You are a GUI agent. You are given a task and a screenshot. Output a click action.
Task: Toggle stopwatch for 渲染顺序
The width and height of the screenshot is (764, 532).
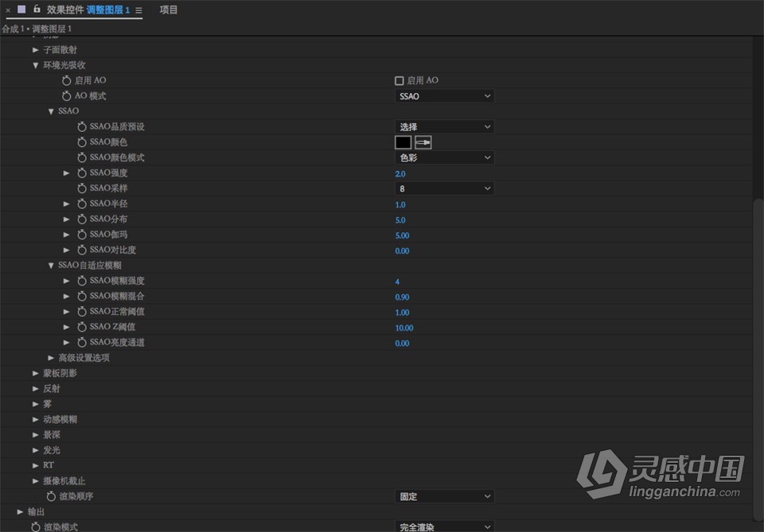coord(51,496)
